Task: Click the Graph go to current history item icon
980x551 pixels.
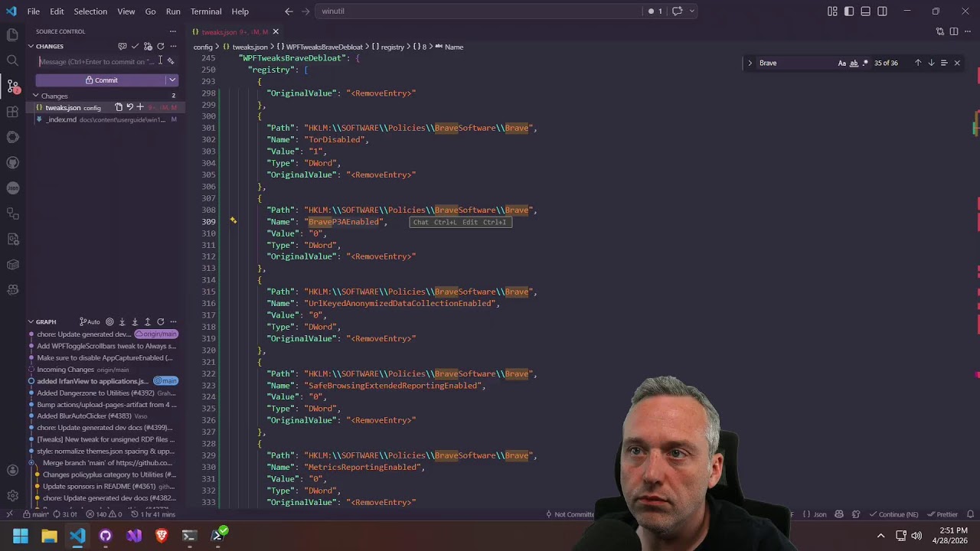Action: tap(109, 322)
